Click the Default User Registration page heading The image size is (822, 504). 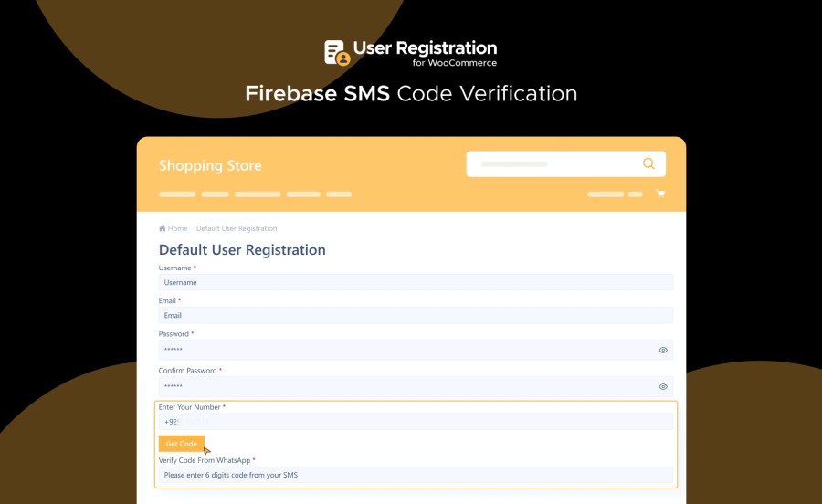[x=242, y=250]
